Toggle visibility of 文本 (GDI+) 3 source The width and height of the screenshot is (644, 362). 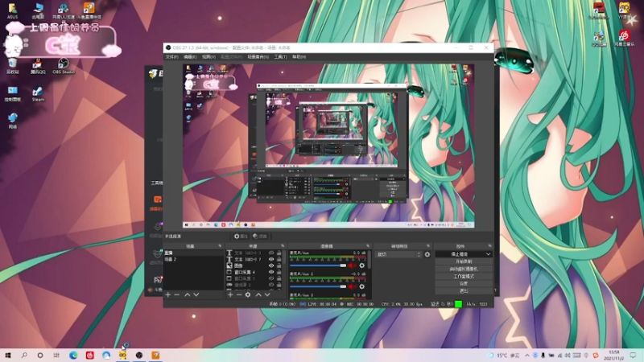(271, 253)
